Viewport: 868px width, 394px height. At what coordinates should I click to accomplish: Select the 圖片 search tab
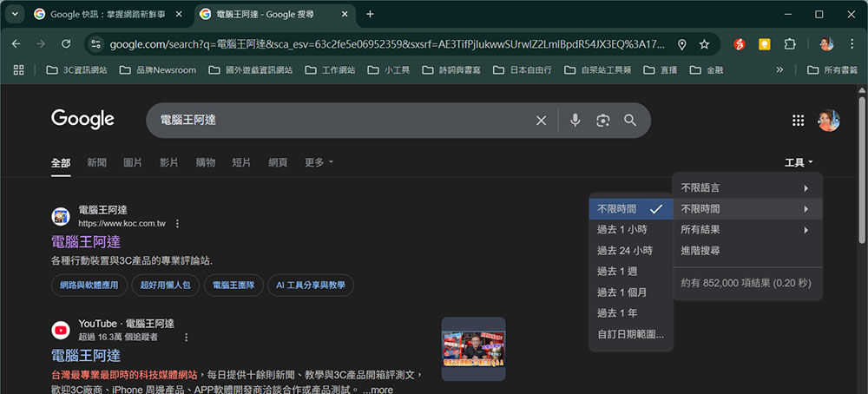coord(133,162)
